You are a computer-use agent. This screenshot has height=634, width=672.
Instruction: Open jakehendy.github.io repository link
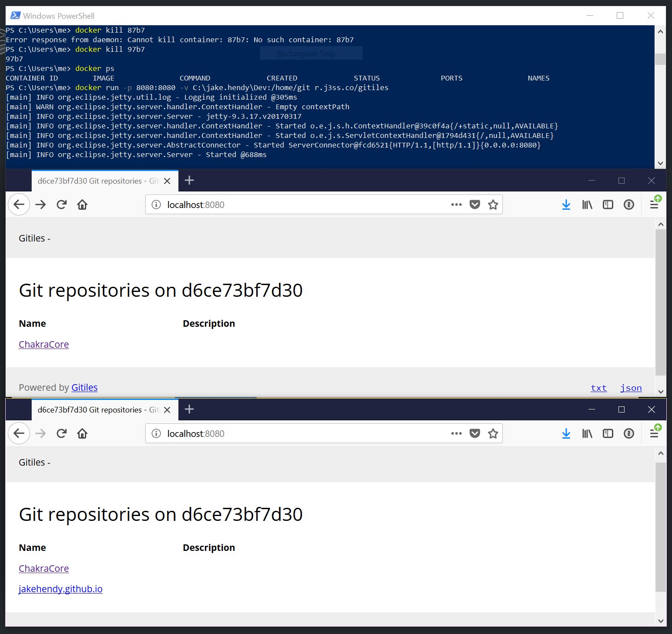tap(60, 589)
